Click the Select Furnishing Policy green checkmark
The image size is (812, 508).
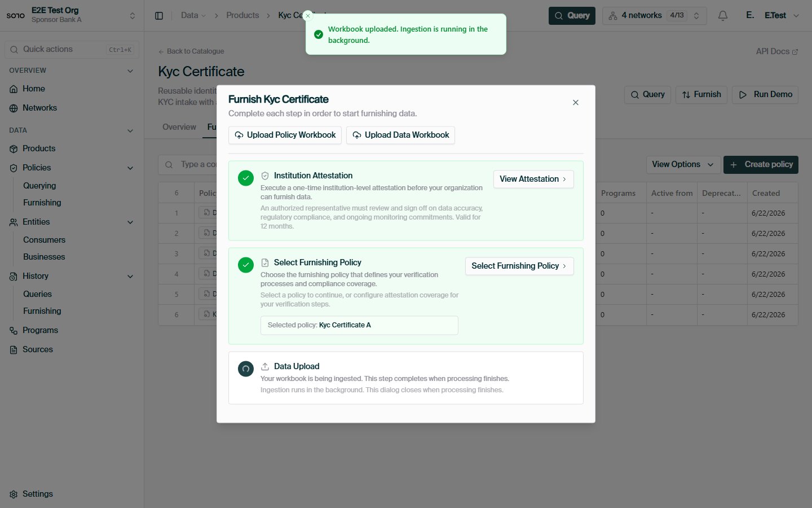pos(246,265)
